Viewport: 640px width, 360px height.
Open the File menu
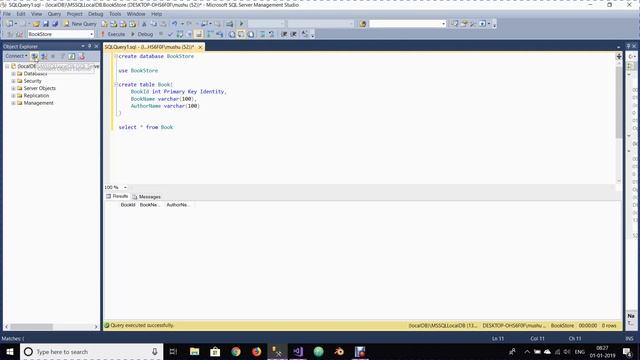coord(7,14)
